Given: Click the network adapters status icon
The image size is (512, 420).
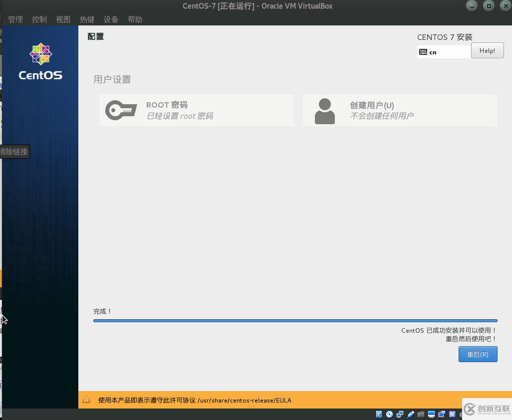Looking at the screenshot, I should [x=400, y=415].
